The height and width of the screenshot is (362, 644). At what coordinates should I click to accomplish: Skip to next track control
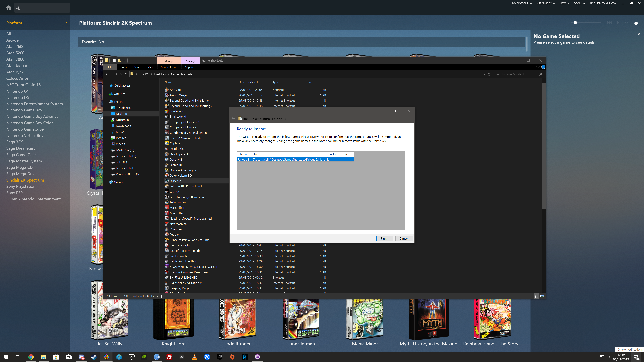click(x=627, y=23)
